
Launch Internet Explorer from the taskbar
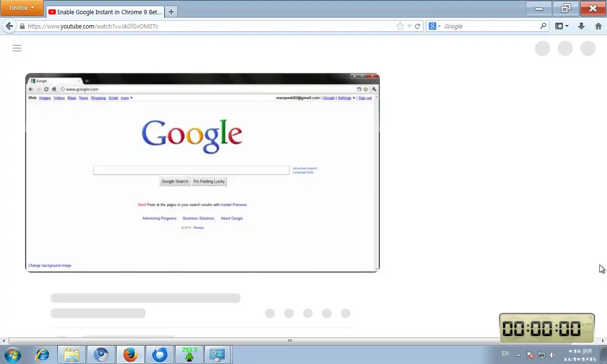click(43, 355)
